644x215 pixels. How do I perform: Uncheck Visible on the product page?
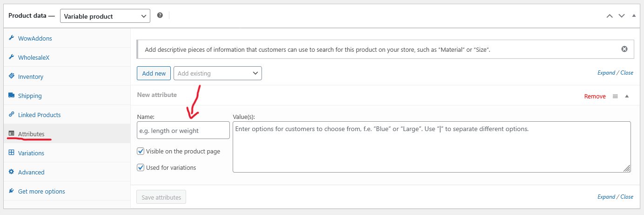141,151
